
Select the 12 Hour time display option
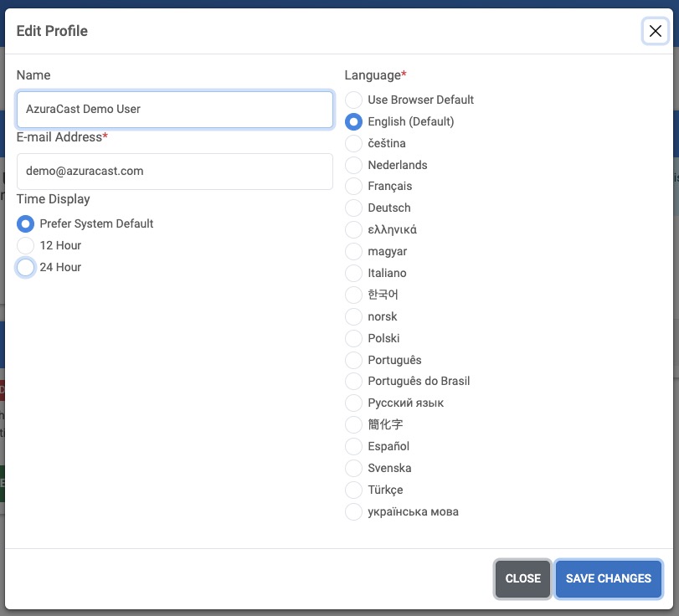tap(25, 245)
